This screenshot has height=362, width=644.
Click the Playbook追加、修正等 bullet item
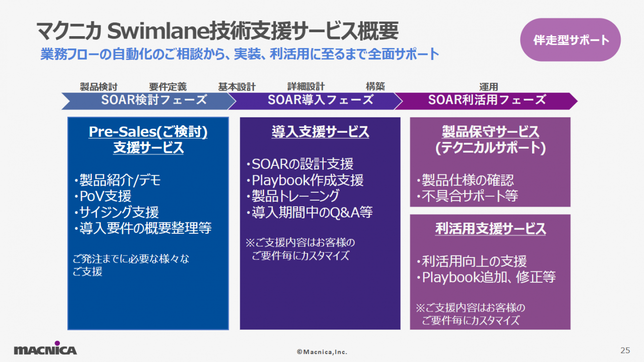(x=485, y=277)
